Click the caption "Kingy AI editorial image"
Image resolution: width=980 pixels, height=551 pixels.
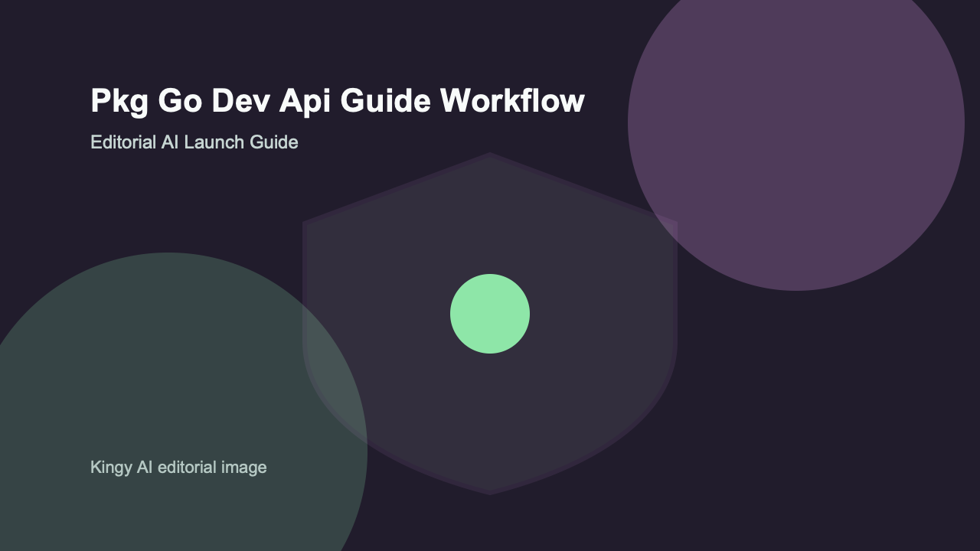click(x=178, y=468)
